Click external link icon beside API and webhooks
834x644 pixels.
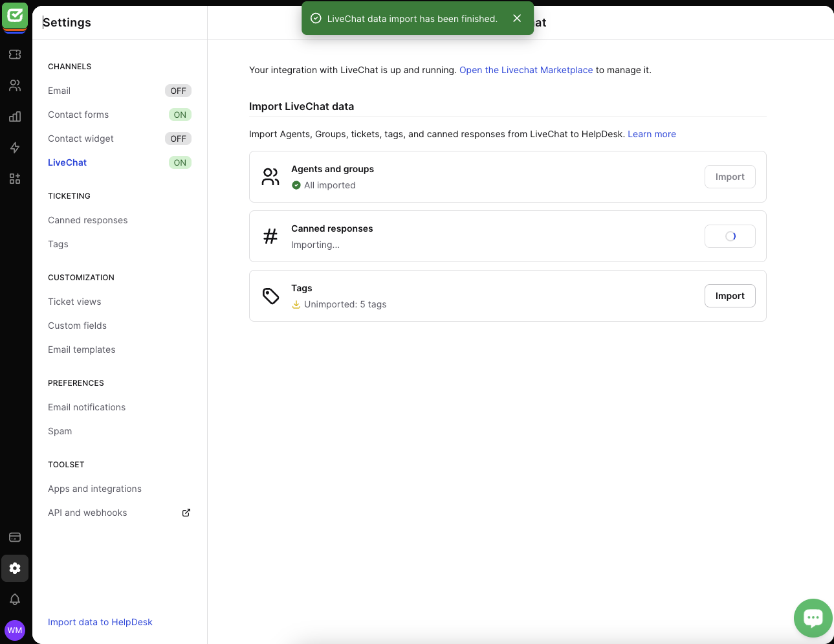(x=186, y=513)
